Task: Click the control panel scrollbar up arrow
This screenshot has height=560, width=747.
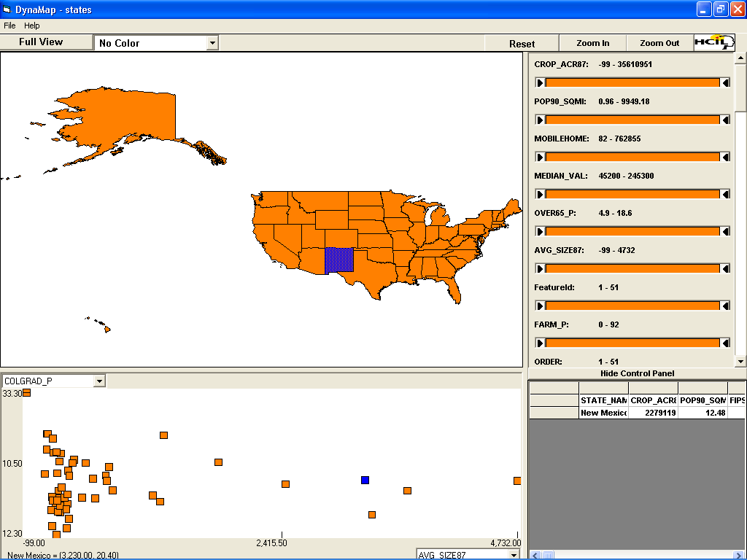Action: tap(740, 58)
